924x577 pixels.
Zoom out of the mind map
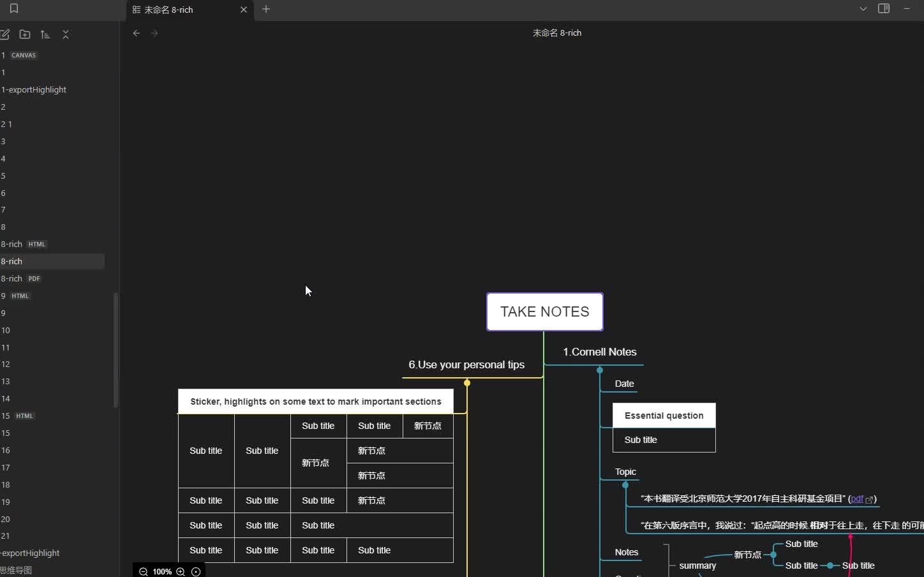click(143, 571)
